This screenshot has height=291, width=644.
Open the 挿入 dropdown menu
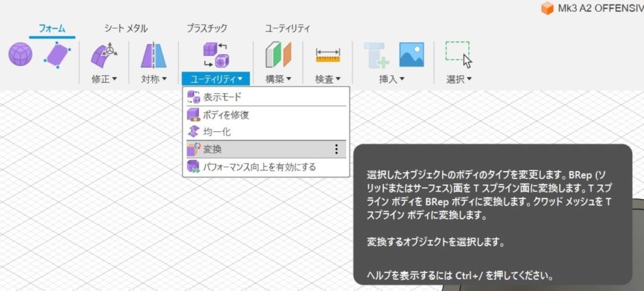click(391, 79)
